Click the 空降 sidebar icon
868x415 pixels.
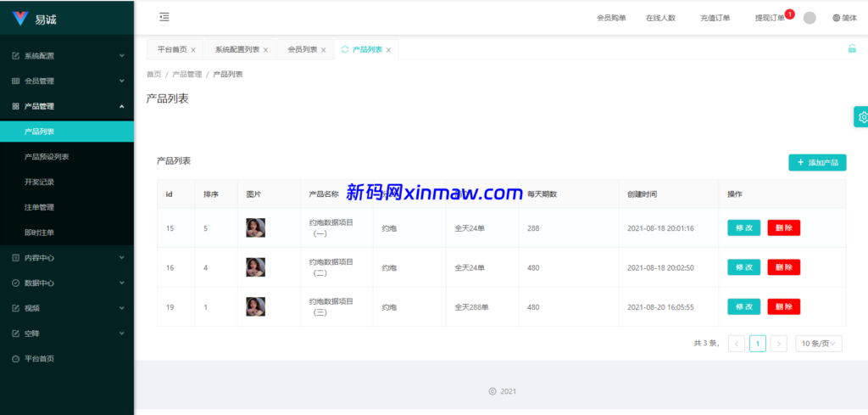15,334
